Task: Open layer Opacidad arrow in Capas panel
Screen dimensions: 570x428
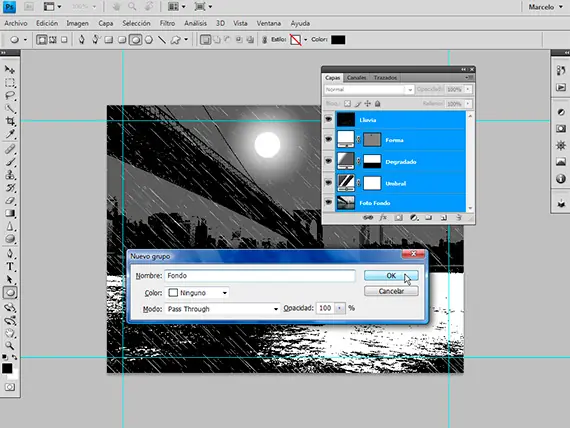Action: click(x=468, y=89)
